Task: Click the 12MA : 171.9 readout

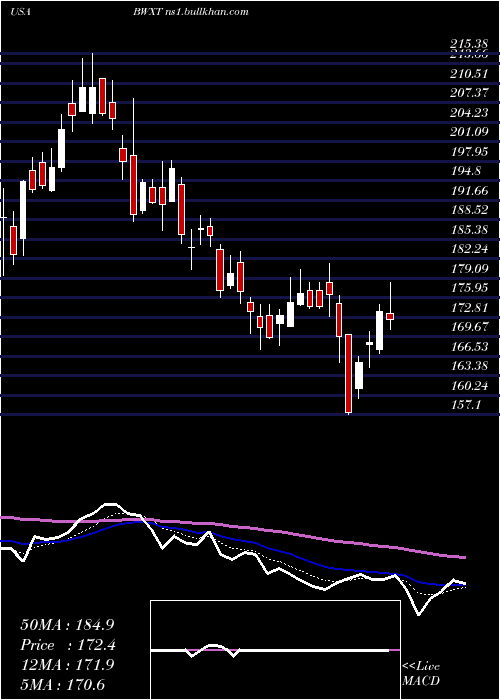Action: click(67, 665)
